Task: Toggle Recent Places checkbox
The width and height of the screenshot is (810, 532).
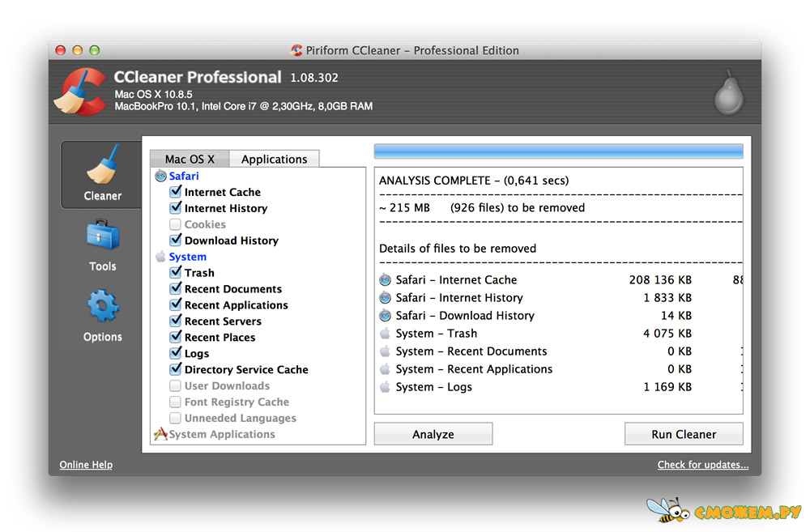Action: tap(176, 337)
